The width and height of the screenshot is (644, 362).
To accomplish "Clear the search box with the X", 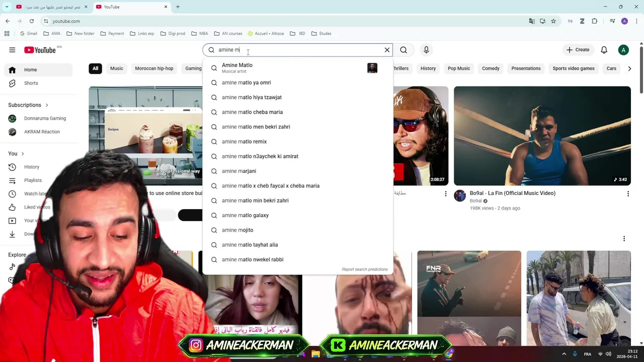I will (x=387, y=50).
